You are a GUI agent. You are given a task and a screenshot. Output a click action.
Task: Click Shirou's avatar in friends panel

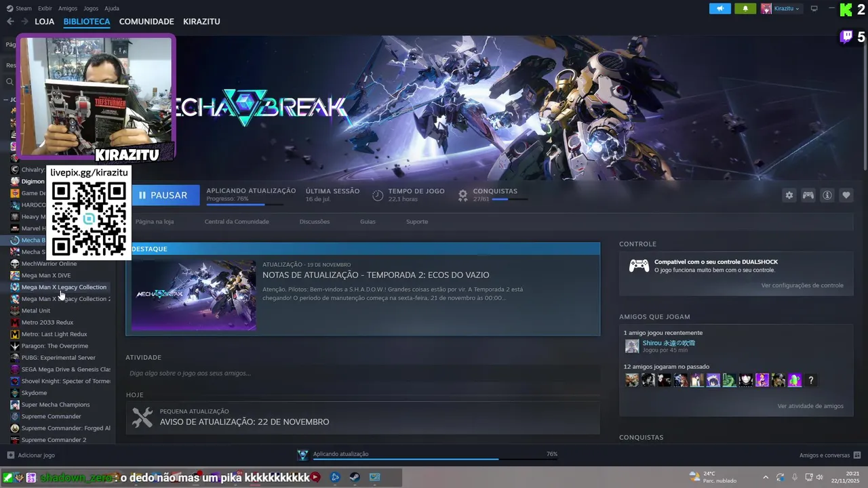tap(632, 346)
